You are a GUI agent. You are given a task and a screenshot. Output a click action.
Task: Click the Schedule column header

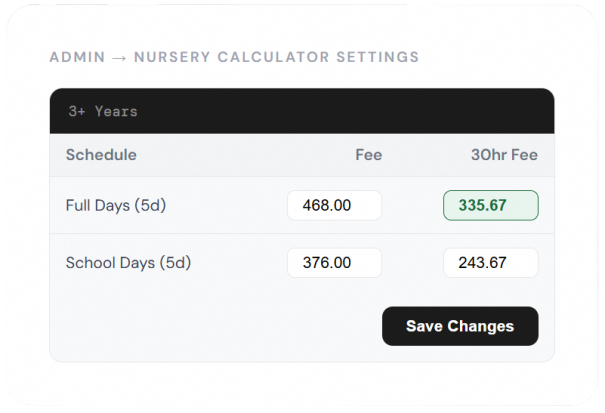point(101,155)
